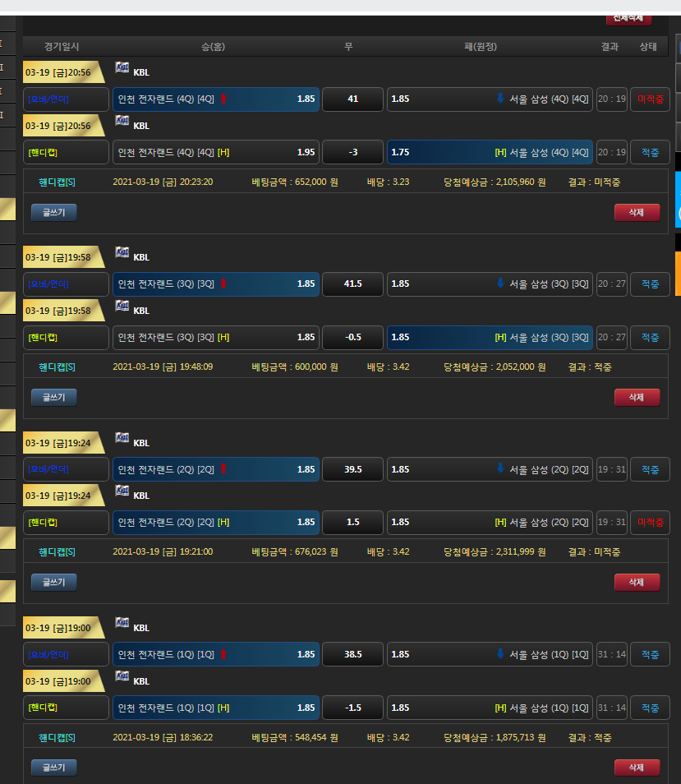Image resolution: width=681 pixels, height=784 pixels.
Task: Delete the bet slip placed at 19:21:00
Action: coord(636,582)
